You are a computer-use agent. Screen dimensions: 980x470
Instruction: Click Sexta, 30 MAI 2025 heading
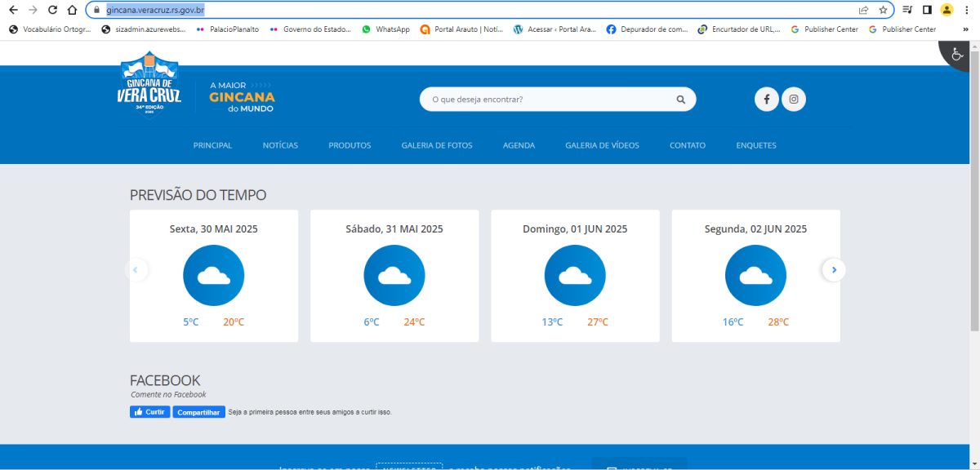click(213, 229)
